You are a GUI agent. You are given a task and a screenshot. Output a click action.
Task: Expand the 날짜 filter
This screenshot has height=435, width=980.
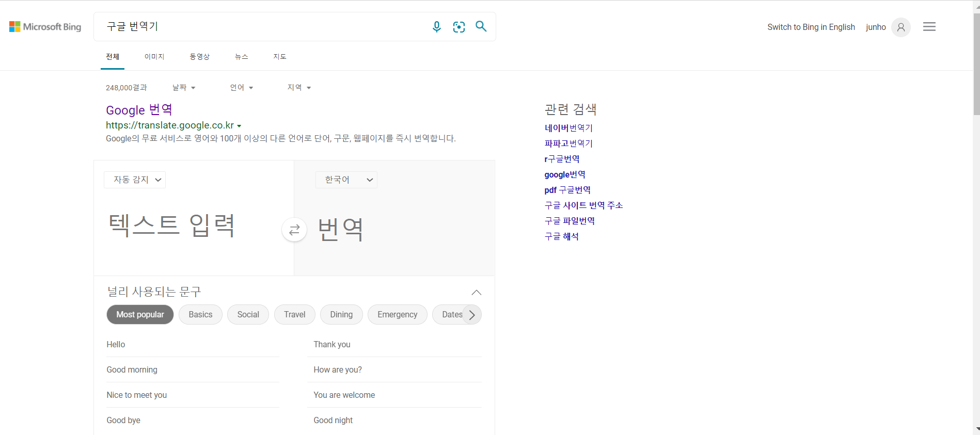[x=184, y=88]
